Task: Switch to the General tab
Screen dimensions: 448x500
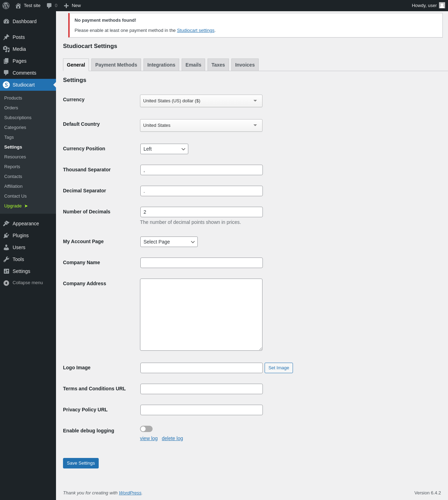Action: coord(76,65)
